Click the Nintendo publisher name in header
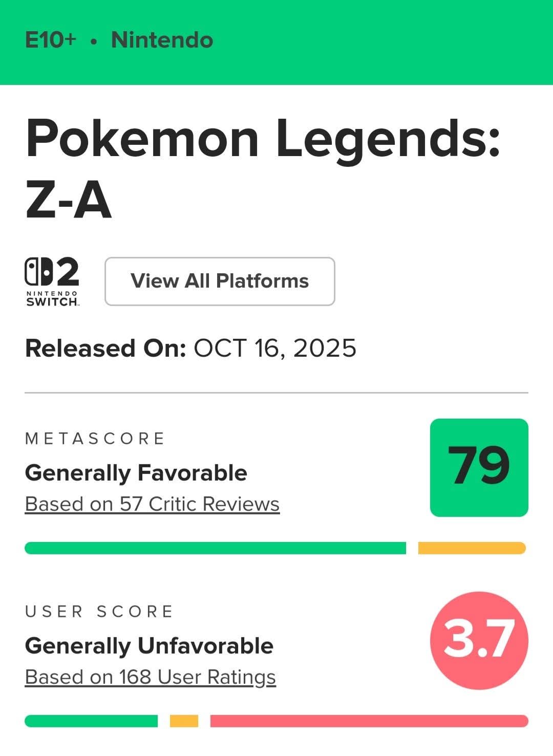The width and height of the screenshot is (553, 756). point(162,40)
